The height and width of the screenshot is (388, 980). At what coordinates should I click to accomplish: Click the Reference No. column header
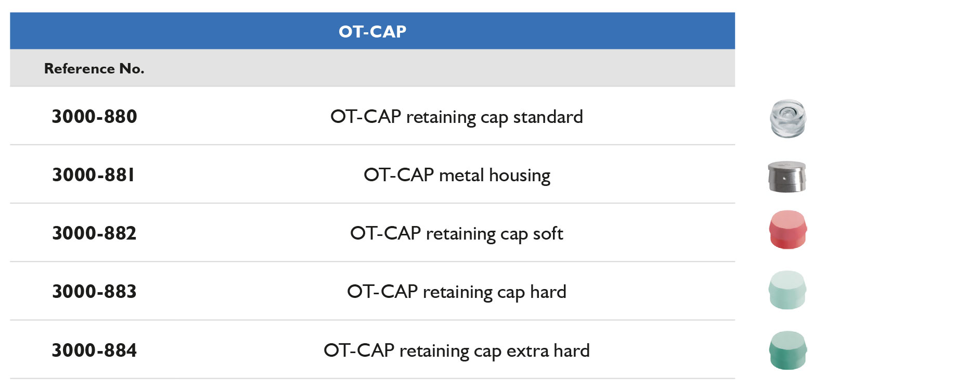(94, 69)
